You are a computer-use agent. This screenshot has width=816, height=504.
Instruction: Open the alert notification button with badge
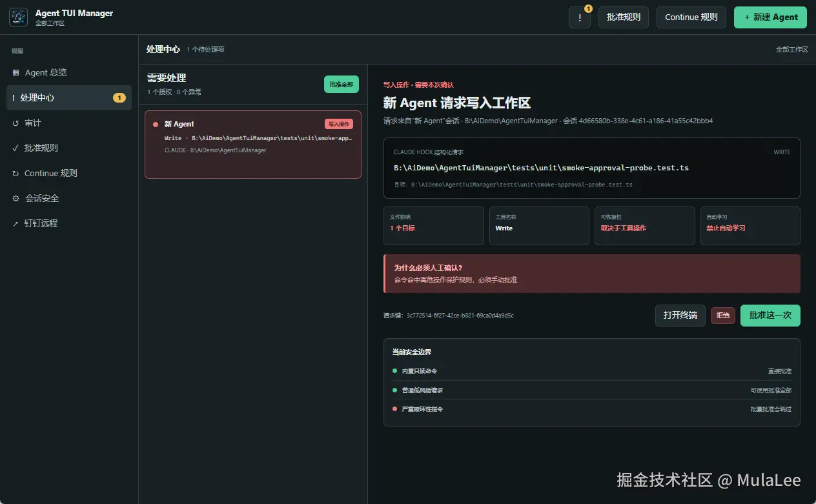click(580, 17)
